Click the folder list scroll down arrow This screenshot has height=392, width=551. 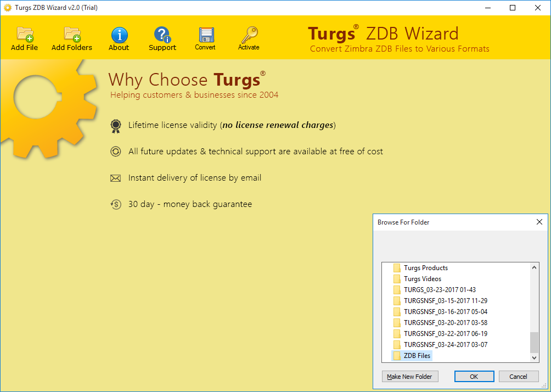tap(534, 357)
